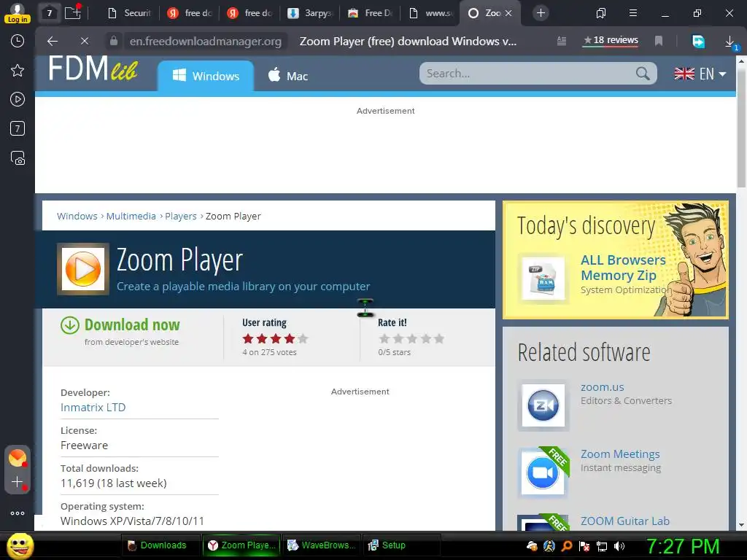Image resolution: width=747 pixels, height=560 pixels.
Task: Open browser main menu hamburger icon
Action: point(632,13)
